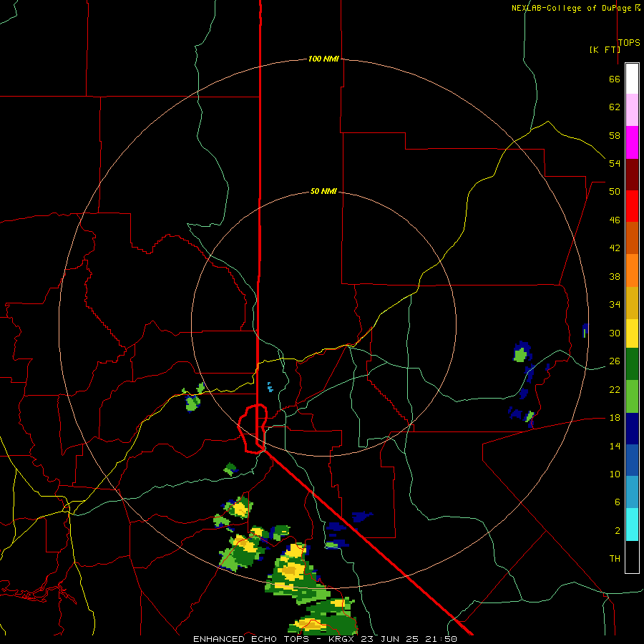644x644 pixels.
Task: Click the "10" scale label
Action: pos(615,474)
